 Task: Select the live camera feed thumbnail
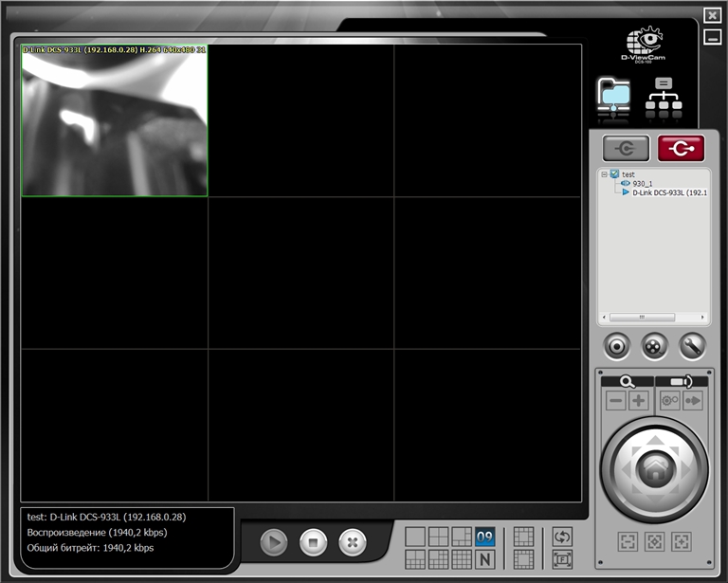tap(115, 120)
